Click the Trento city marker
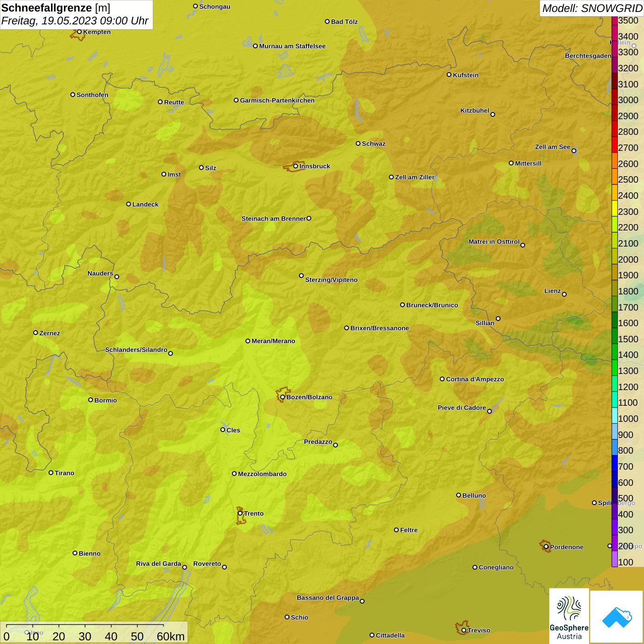 click(x=240, y=513)
